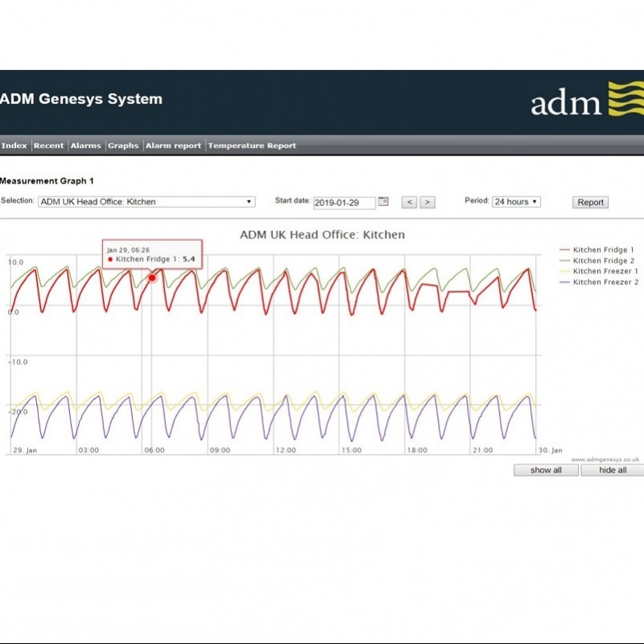This screenshot has height=644, width=644.
Task: Click the 09:00 time axis label
Action: (220, 450)
